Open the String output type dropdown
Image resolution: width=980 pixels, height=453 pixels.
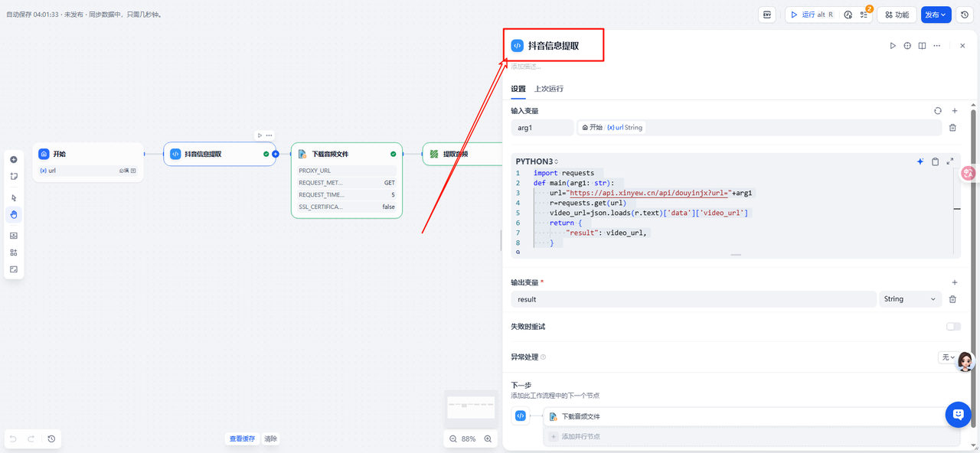(910, 299)
